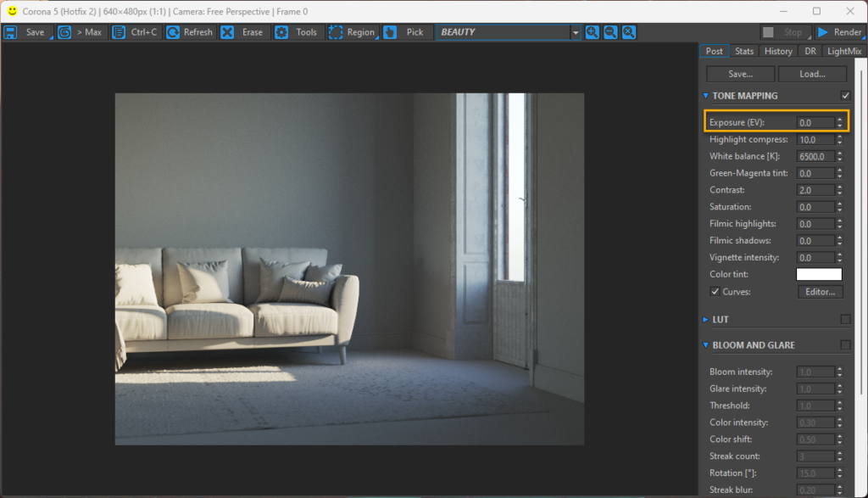Screen dimensions: 868x498
Task: Click the Erase toolbar label
Action: coord(253,32)
